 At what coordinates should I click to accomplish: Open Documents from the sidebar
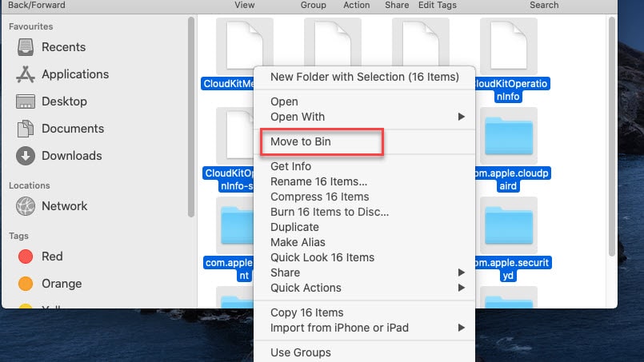60,129
